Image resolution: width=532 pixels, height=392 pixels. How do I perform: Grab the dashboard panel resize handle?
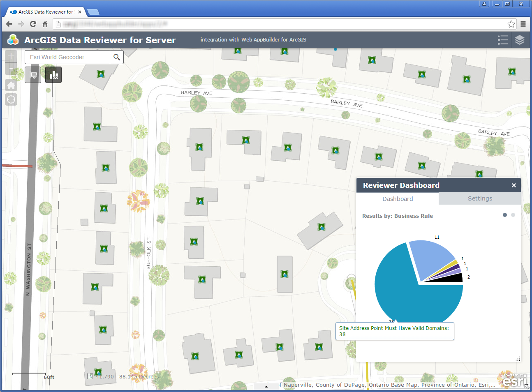(x=518, y=359)
